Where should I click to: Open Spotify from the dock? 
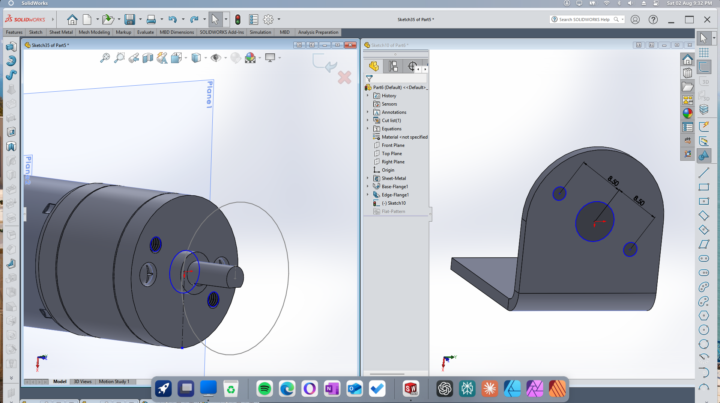(264, 389)
